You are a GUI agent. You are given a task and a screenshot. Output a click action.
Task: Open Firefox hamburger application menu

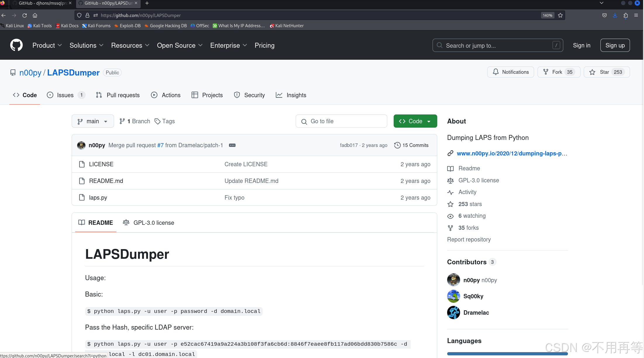[636, 16]
